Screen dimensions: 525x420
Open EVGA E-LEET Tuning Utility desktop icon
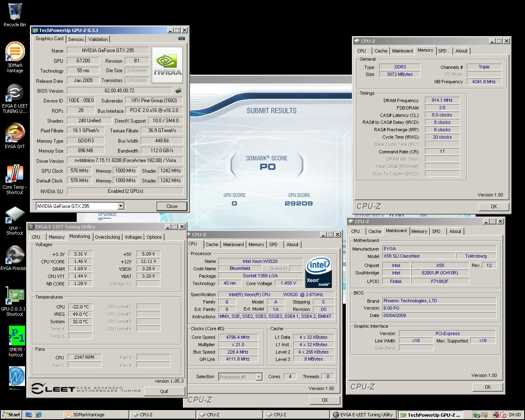pos(15,99)
